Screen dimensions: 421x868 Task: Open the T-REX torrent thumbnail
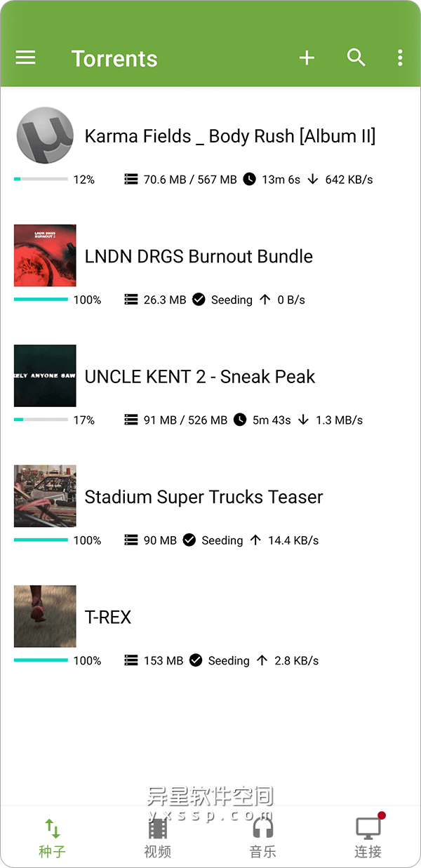(45, 616)
